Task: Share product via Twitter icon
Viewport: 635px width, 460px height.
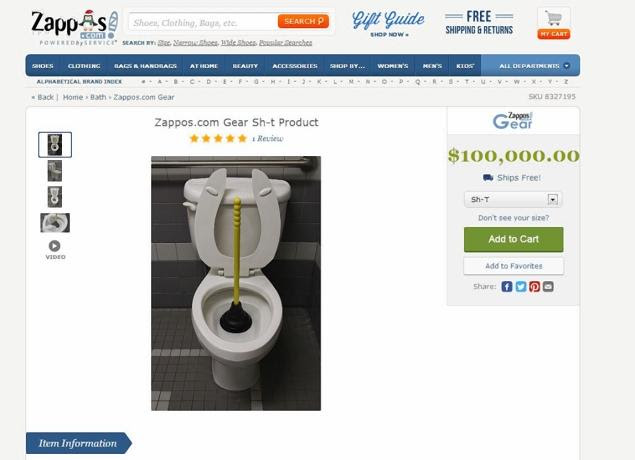Action: pos(521,287)
